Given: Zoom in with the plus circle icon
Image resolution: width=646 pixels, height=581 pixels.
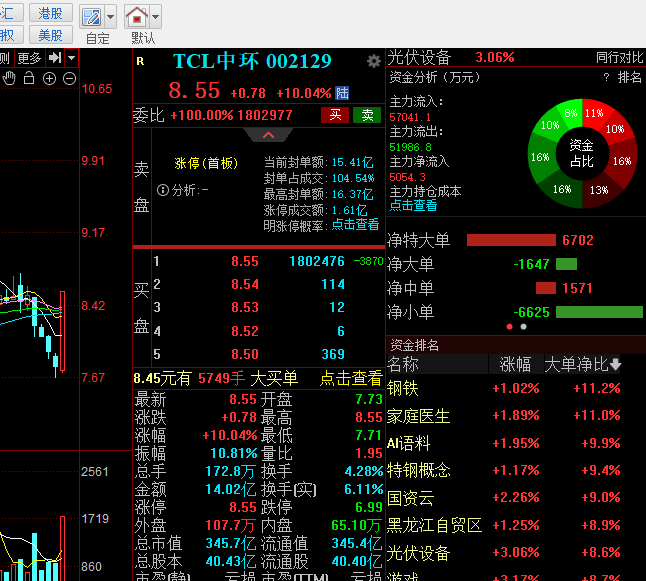Looking at the screenshot, I should (49, 78).
